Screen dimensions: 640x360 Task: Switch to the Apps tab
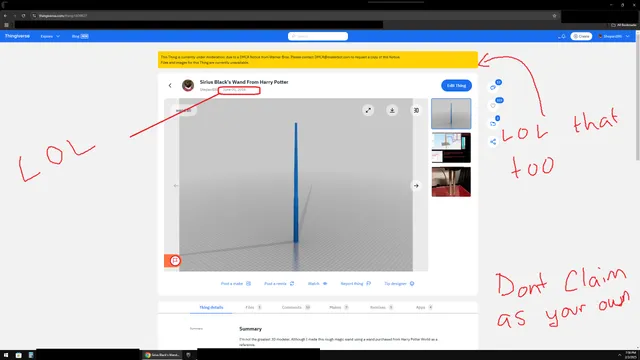pos(424,307)
